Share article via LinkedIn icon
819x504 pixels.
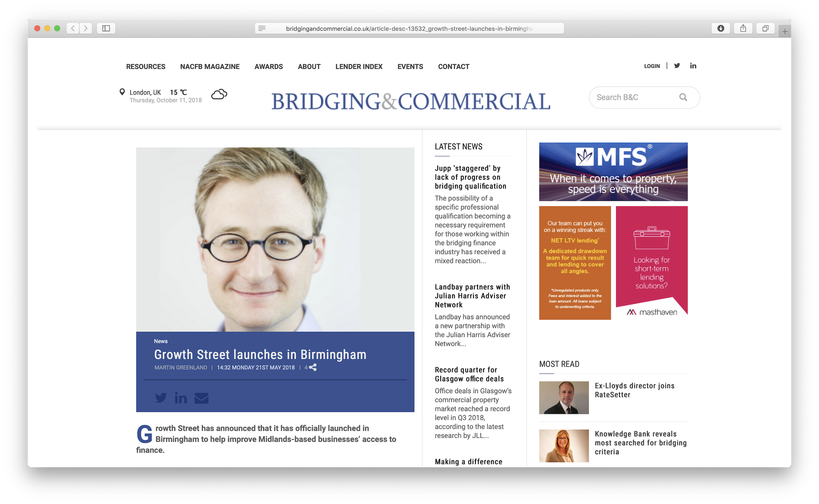[181, 398]
